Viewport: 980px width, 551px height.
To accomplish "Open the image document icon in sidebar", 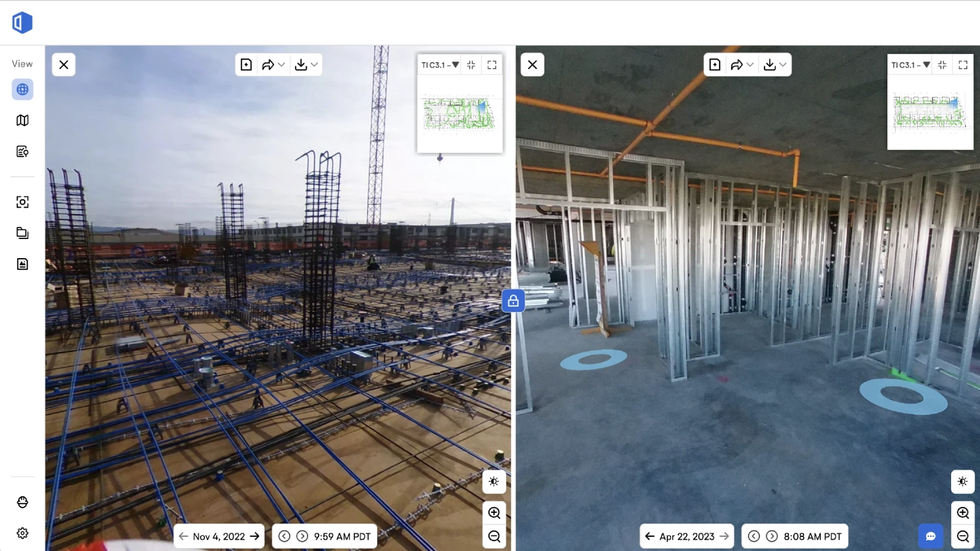I will [22, 264].
